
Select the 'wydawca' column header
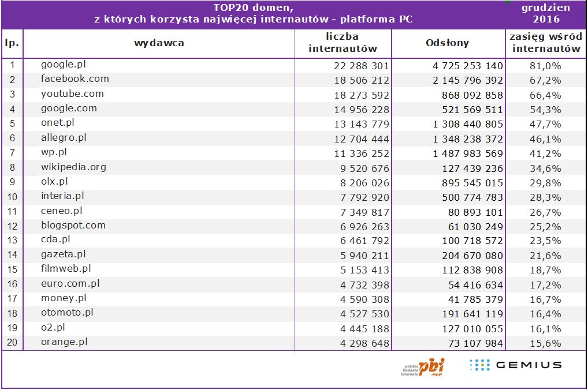click(x=159, y=43)
